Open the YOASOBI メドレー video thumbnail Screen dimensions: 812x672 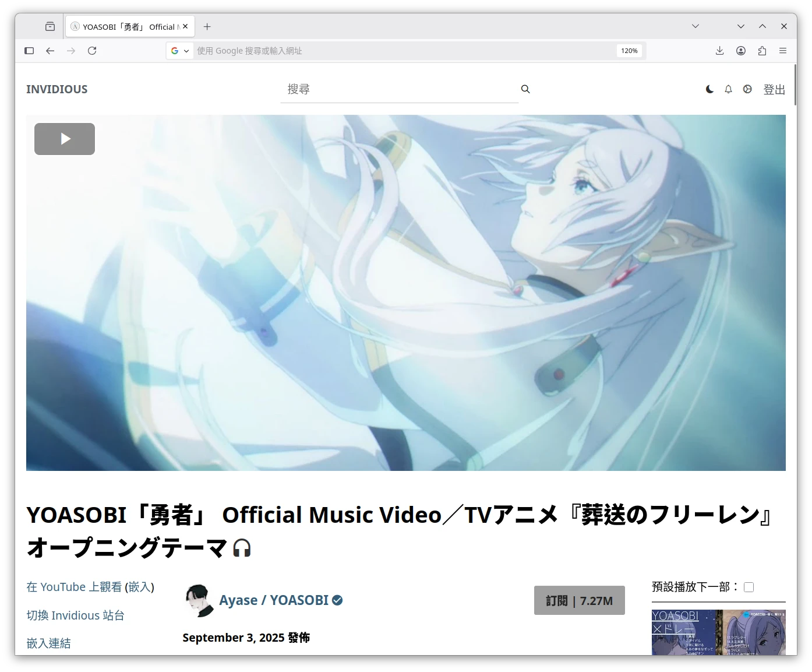[x=719, y=632]
